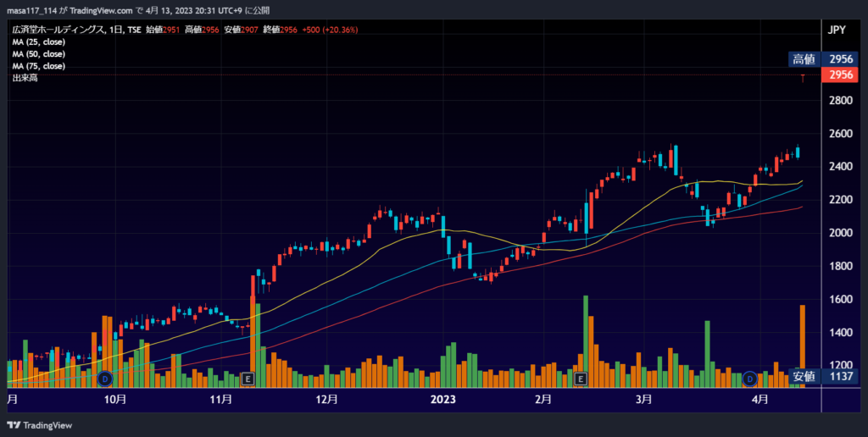Image resolution: width=868 pixels, height=437 pixels.
Task: Click the 3月 time axis label
Action: tap(643, 400)
